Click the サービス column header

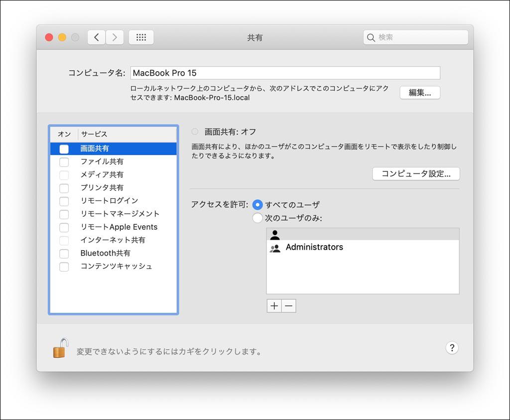click(x=127, y=134)
